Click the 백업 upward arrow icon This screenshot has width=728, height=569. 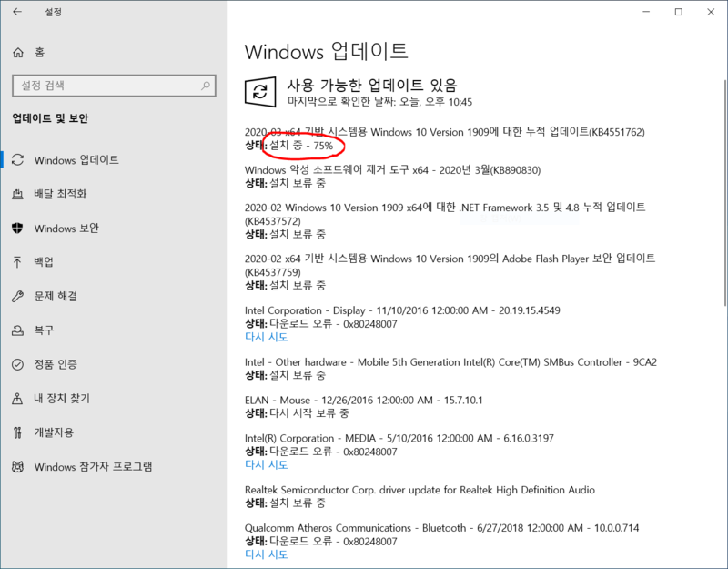[17, 262]
